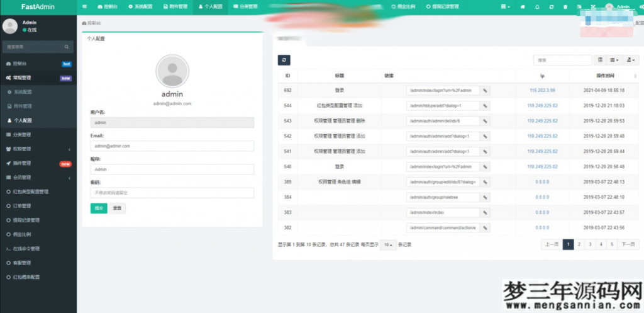Click IP link 115.202.3.99
The image size is (644, 313).
coord(542,91)
